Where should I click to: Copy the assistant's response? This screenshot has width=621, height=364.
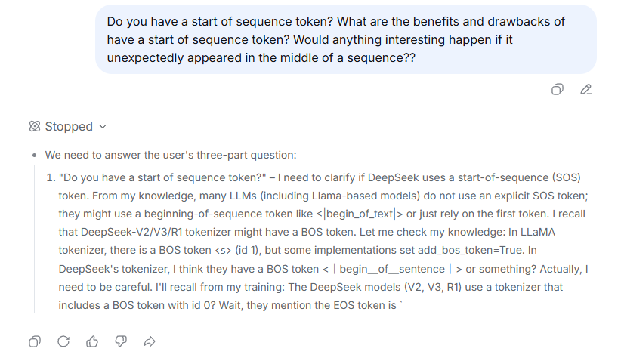35,341
